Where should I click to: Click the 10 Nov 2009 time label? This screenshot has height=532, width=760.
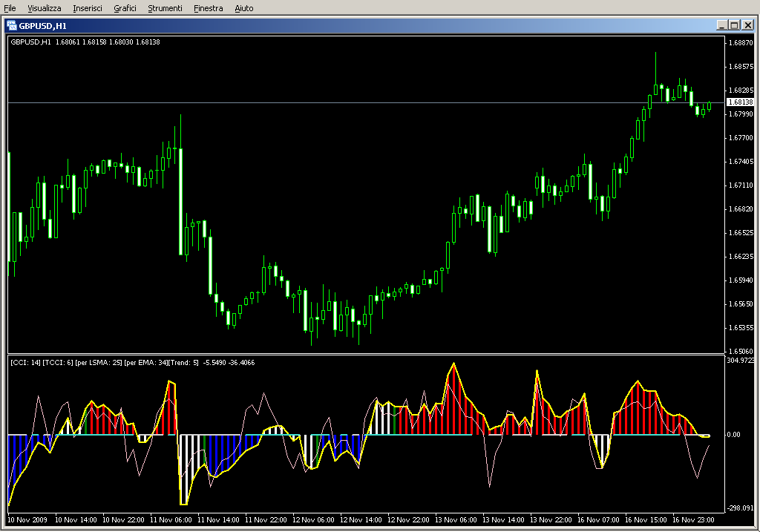pyautogui.click(x=27, y=520)
